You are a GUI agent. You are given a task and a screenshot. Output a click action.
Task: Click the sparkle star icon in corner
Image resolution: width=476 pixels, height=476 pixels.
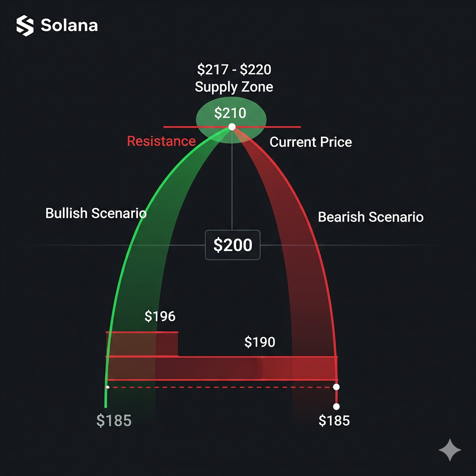pos(450,450)
